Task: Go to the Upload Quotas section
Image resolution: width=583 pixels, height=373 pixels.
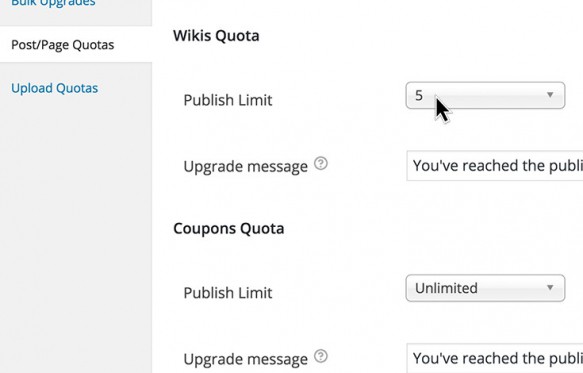Action: pyautogui.click(x=55, y=88)
